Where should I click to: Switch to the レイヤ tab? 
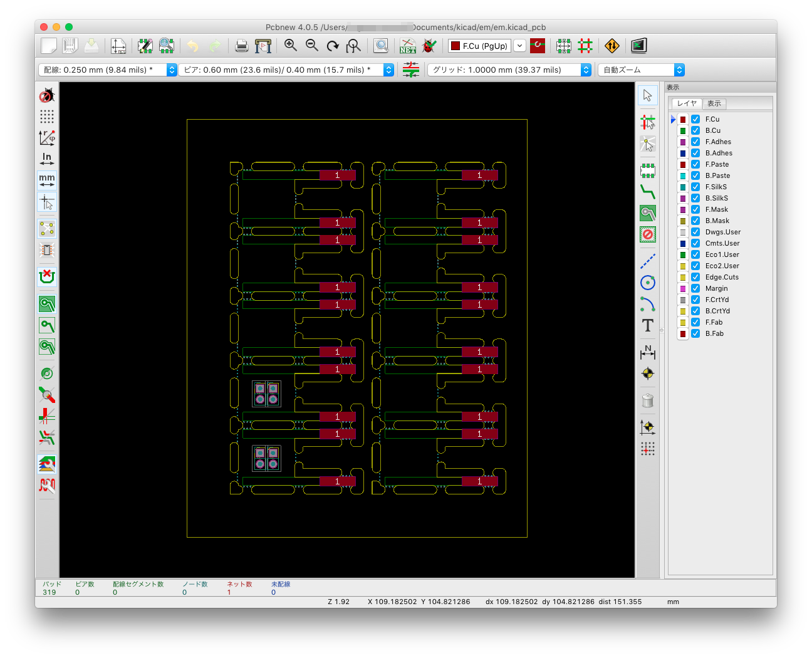(687, 103)
